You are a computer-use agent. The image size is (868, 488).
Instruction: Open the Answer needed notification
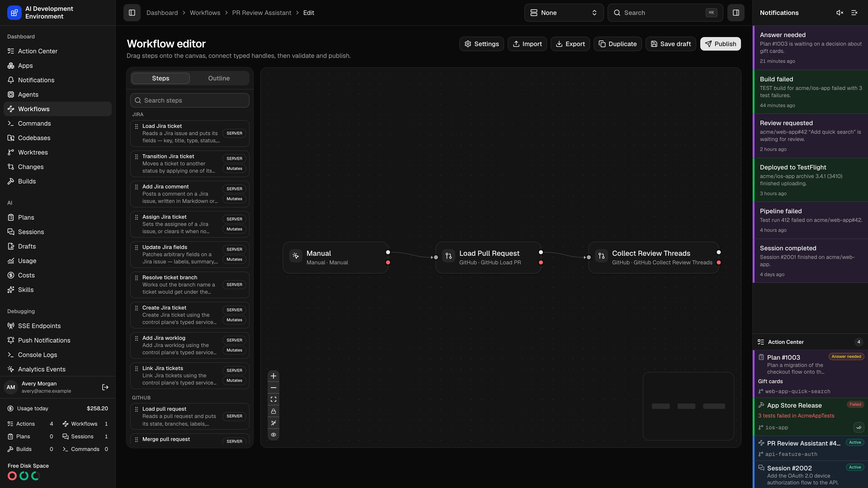(810, 48)
